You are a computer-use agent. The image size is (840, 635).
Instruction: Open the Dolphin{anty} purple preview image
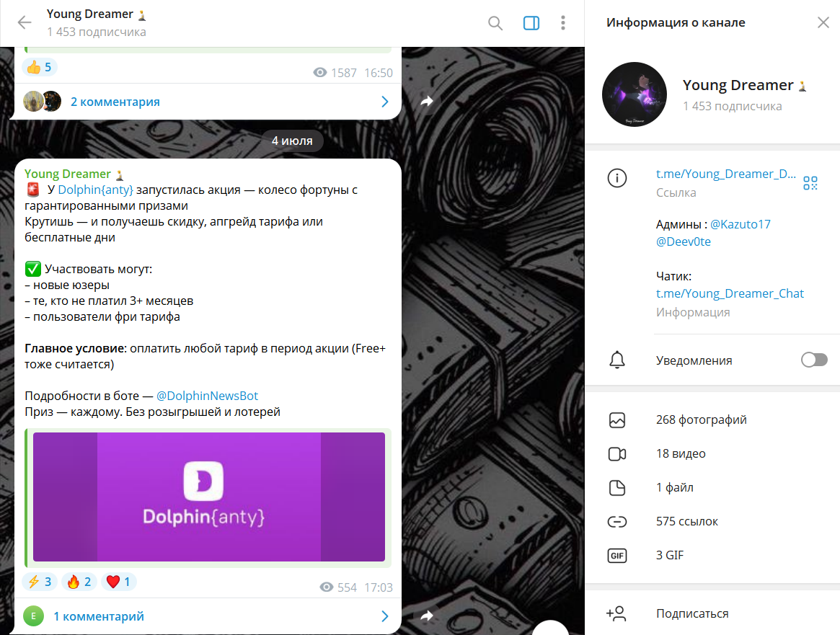pos(209,497)
